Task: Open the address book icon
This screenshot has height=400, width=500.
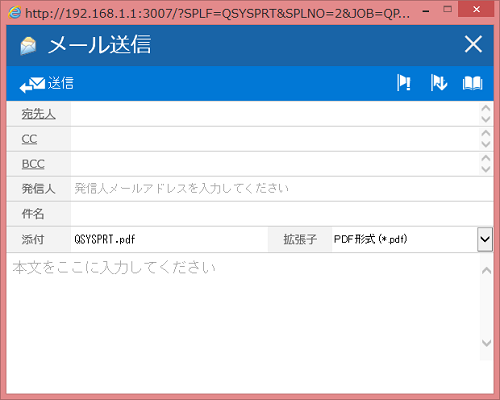Action: click(472, 83)
